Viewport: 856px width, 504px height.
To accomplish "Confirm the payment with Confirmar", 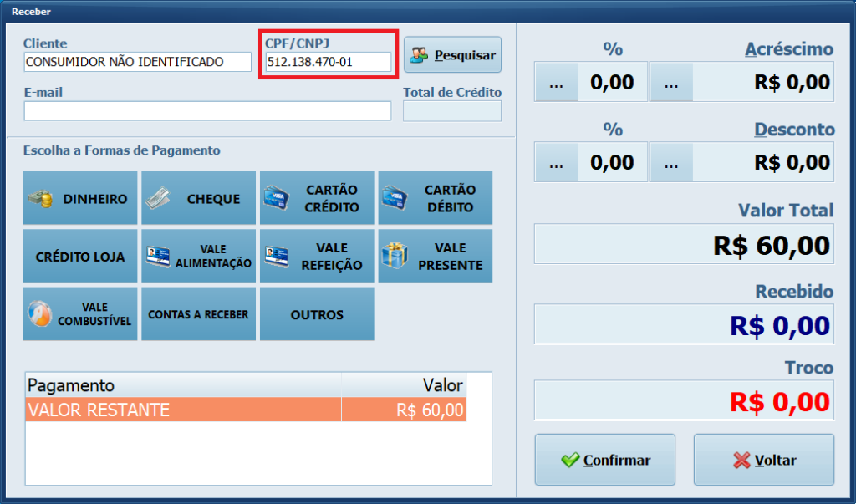I will pyautogui.click(x=604, y=460).
